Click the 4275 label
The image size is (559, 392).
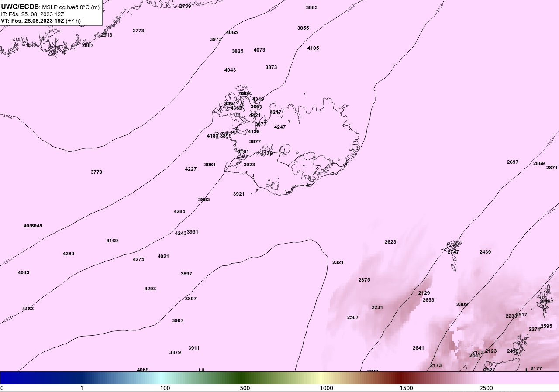[138, 259]
